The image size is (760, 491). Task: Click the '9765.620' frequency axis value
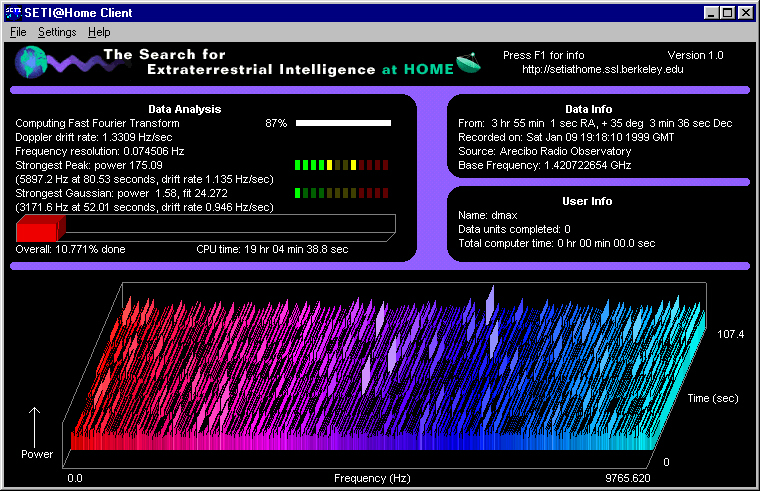pos(628,478)
